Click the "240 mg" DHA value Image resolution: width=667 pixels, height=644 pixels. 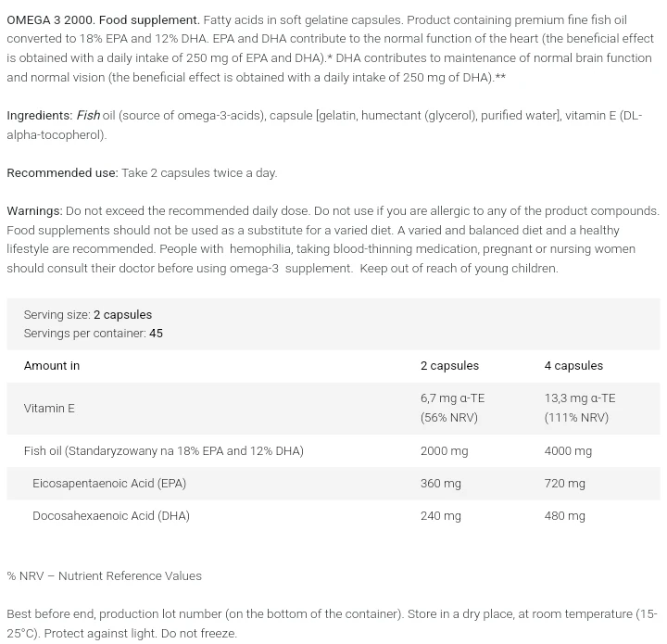pyautogui.click(x=440, y=516)
